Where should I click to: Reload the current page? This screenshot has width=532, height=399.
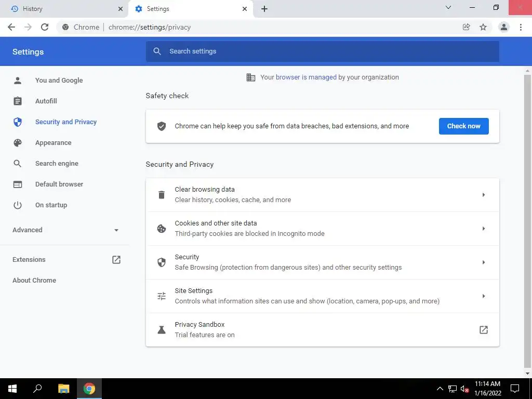[45, 27]
